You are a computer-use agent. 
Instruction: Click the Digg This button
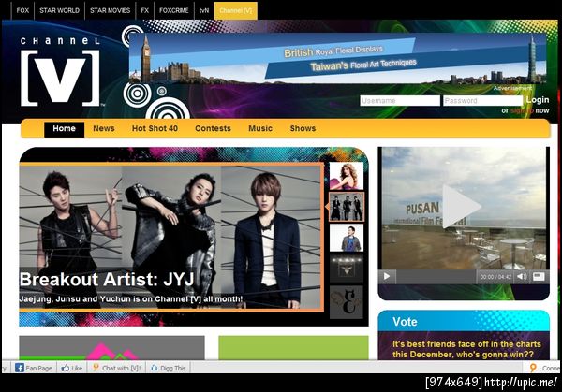pos(169,368)
